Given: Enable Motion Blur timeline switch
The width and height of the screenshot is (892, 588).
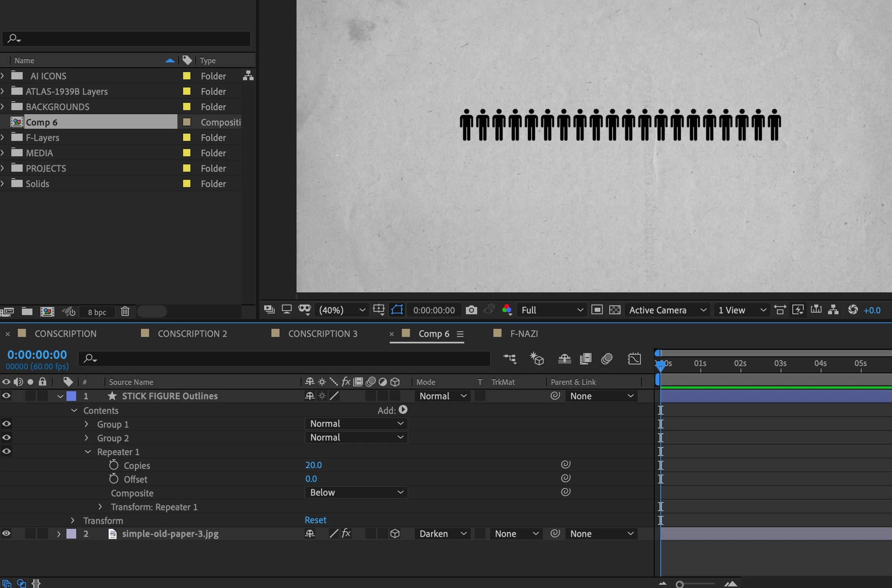Looking at the screenshot, I should [606, 359].
